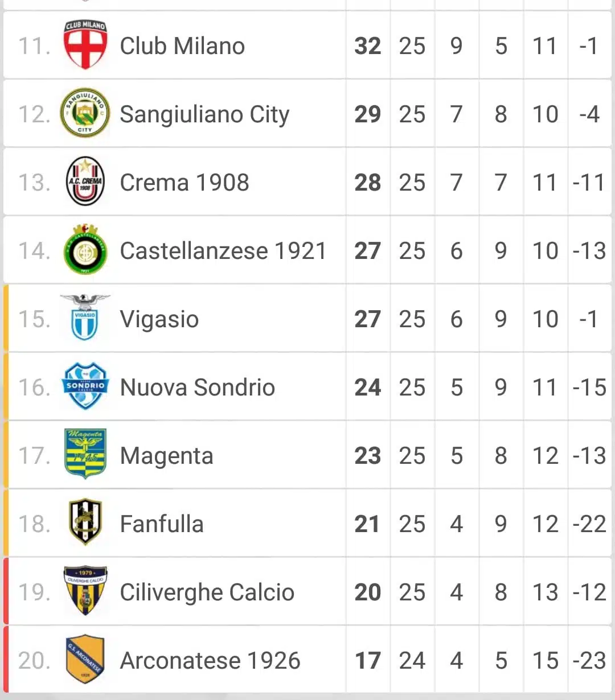Image resolution: width=615 pixels, height=700 pixels.
Task: Tap the Nuova Sondrio shield icon
Action: point(85,386)
